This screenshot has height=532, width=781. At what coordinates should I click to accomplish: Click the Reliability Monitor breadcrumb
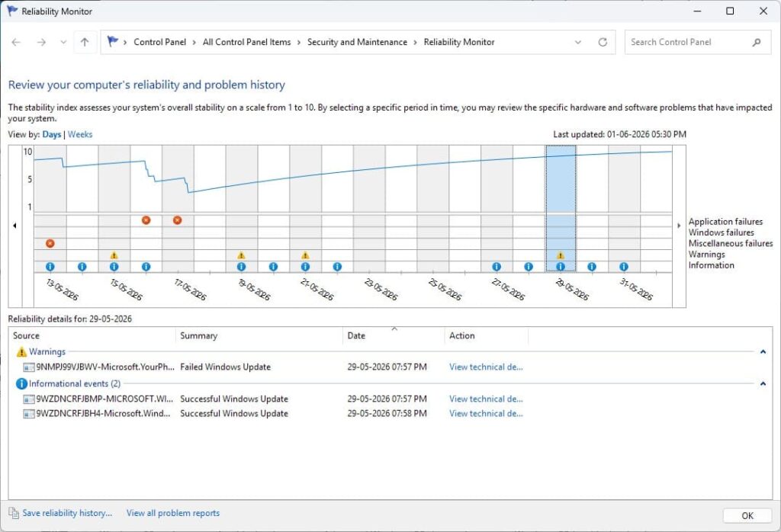coord(459,43)
